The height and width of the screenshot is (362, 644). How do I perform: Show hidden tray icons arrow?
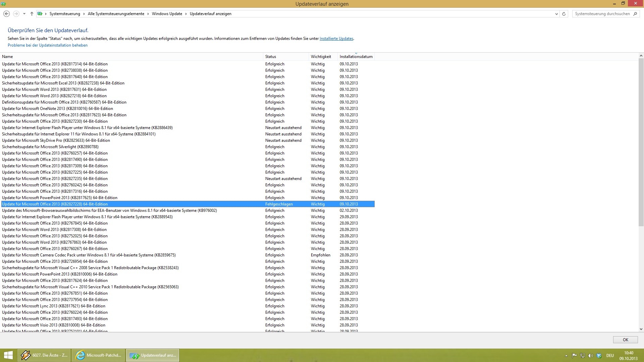point(566,356)
